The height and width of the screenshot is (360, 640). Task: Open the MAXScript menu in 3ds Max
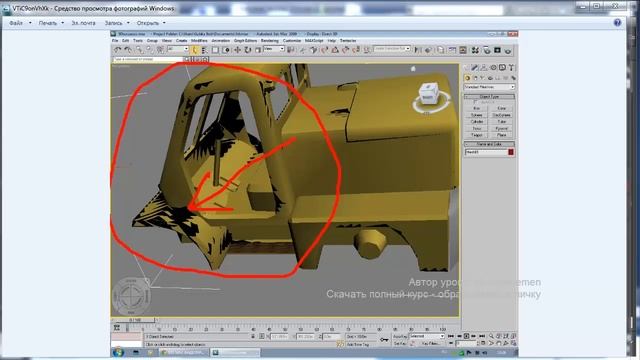(314, 41)
